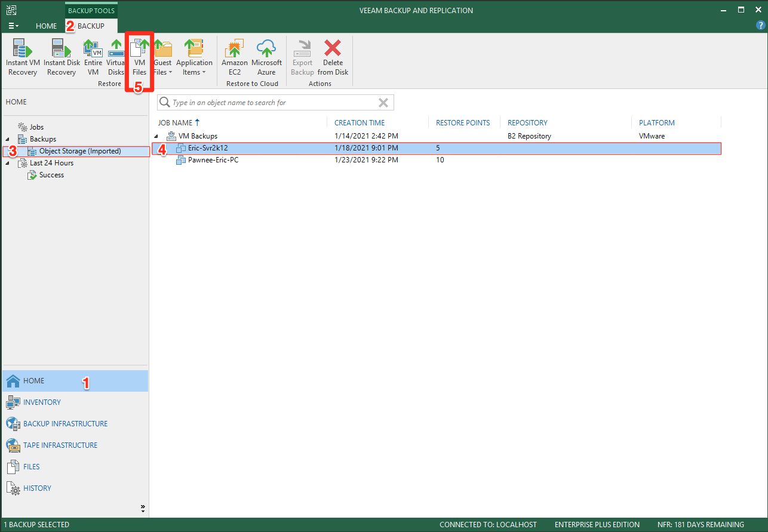The image size is (768, 532).
Task: Click the 1 BACKUP SELECTED status text
Action: click(x=37, y=525)
